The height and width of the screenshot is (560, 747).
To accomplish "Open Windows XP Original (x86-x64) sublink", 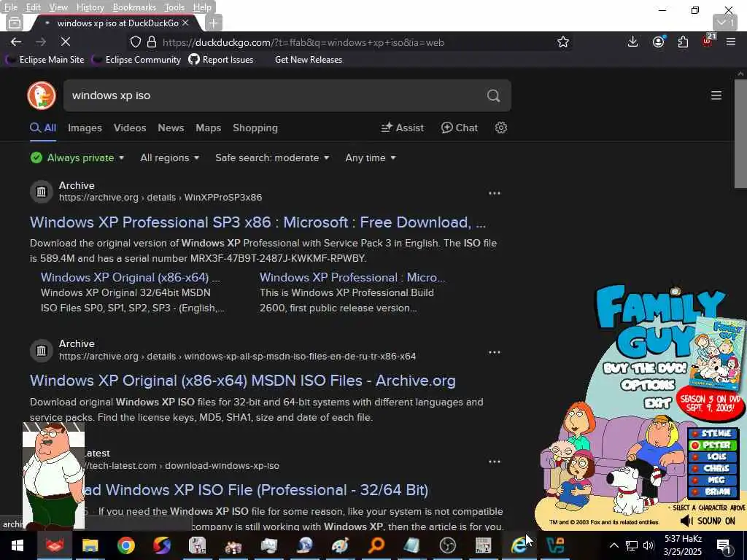I will coord(130,277).
